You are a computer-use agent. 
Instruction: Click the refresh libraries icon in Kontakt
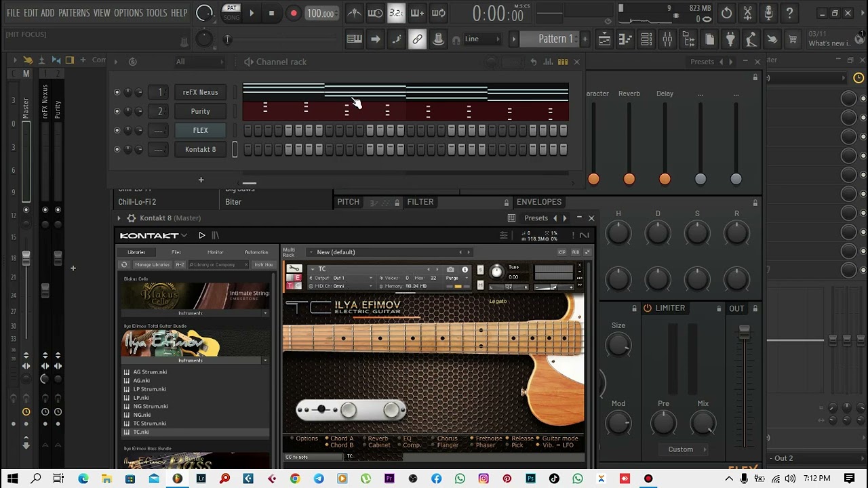coord(124,264)
